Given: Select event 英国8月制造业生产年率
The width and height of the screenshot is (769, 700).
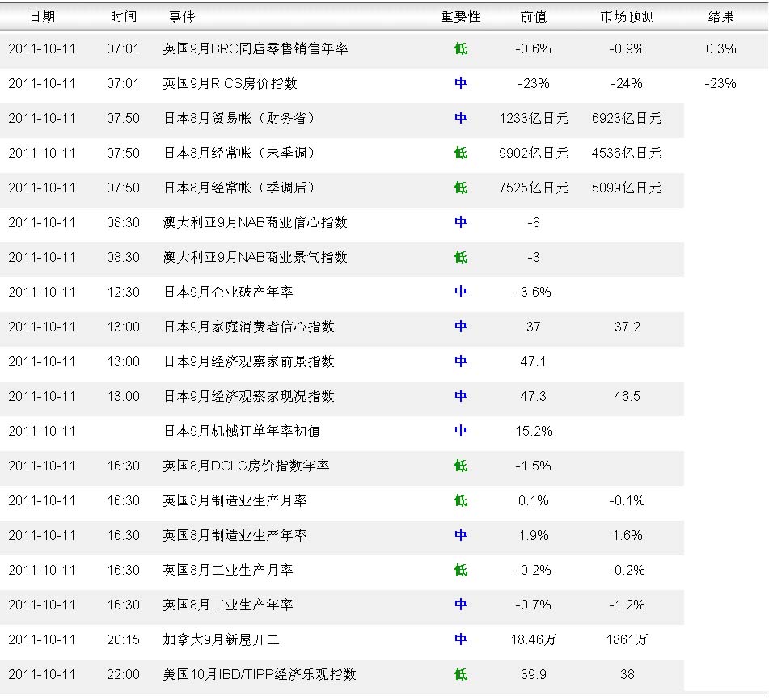Looking at the screenshot, I should (x=235, y=536).
